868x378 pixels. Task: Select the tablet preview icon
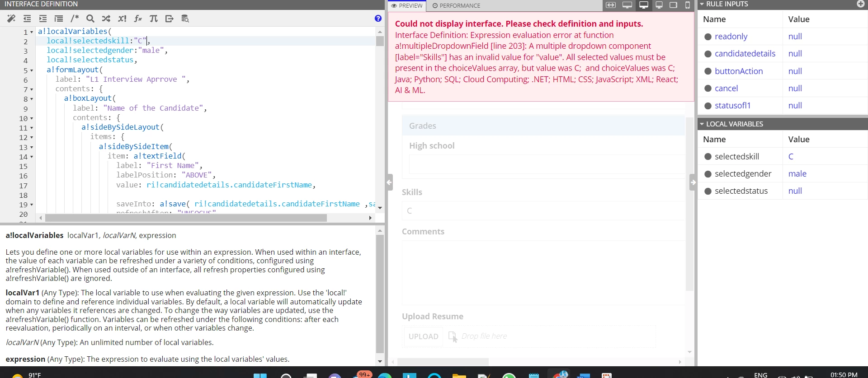(x=673, y=5)
